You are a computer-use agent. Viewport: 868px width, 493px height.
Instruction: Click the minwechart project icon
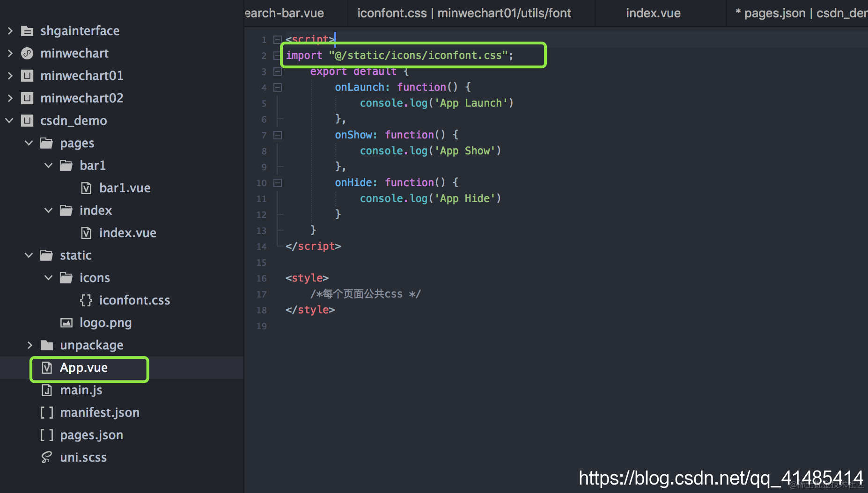point(28,53)
